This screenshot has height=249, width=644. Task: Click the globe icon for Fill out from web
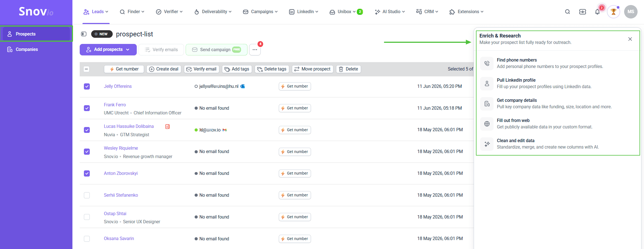(487, 124)
